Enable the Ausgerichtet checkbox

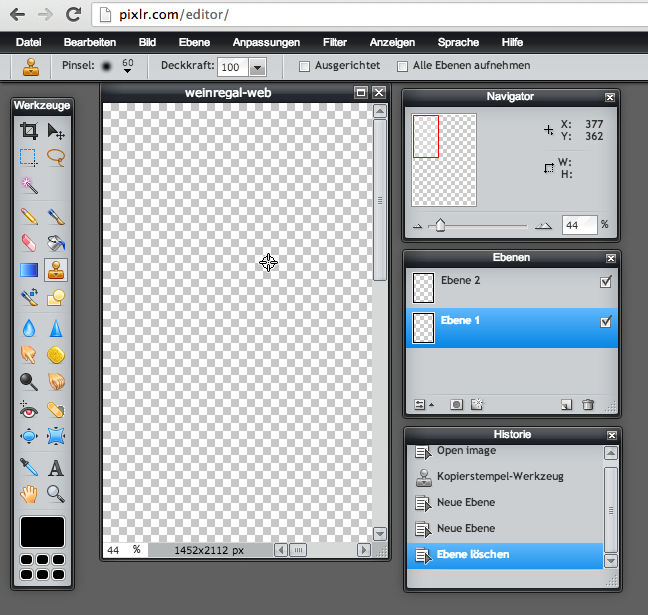coord(305,67)
